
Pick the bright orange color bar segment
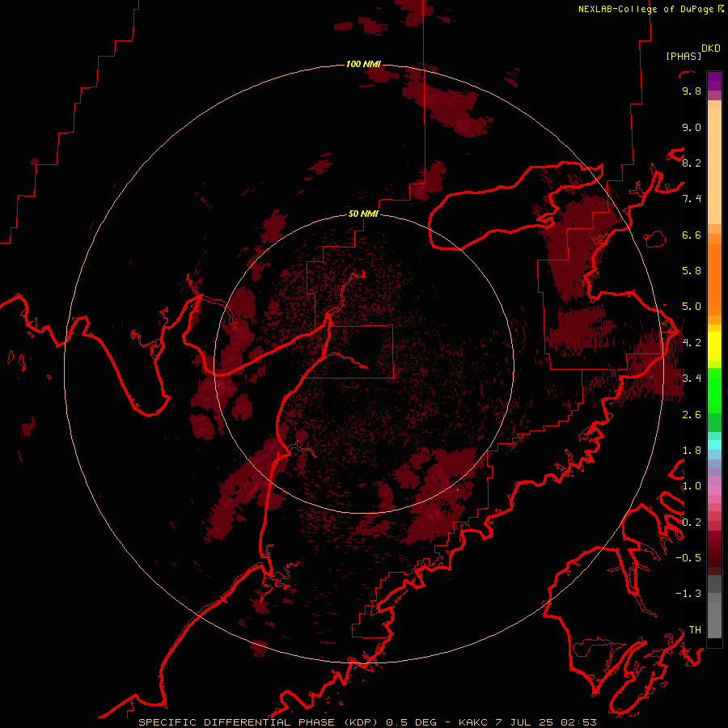[714, 278]
